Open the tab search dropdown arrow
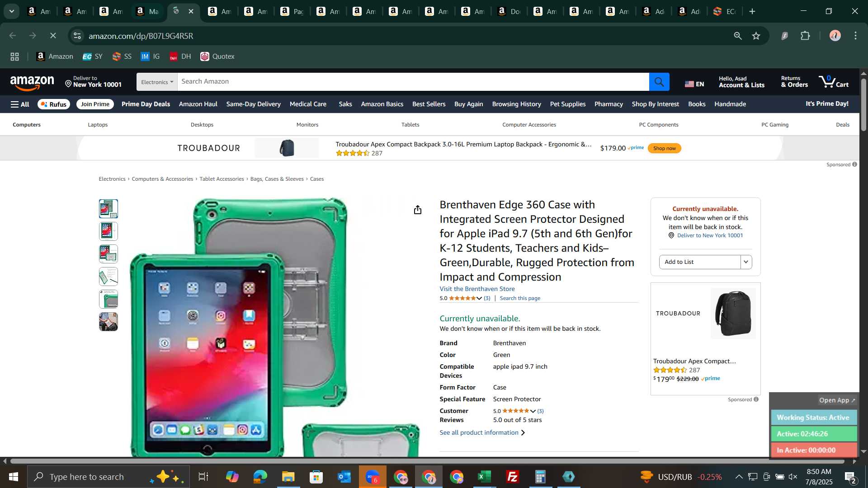 pyautogui.click(x=12, y=11)
